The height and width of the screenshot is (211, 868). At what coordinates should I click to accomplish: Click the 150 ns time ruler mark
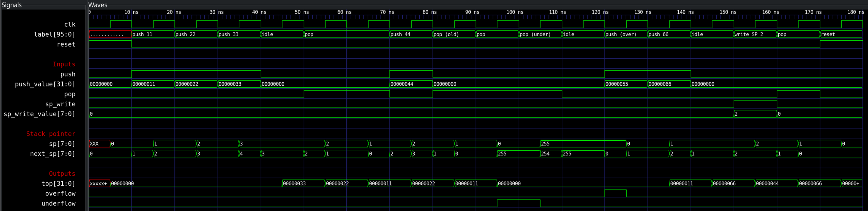click(x=728, y=12)
